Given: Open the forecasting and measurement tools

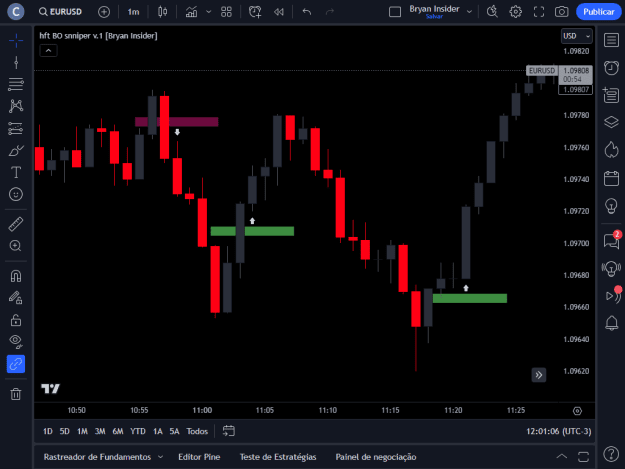Looking at the screenshot, I should (16, 128).
